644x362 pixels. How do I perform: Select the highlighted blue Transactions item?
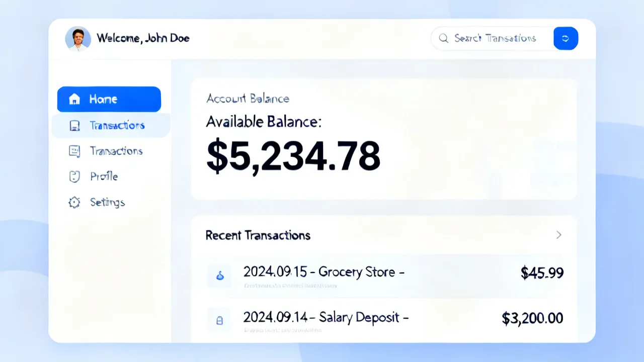(111, 125)
